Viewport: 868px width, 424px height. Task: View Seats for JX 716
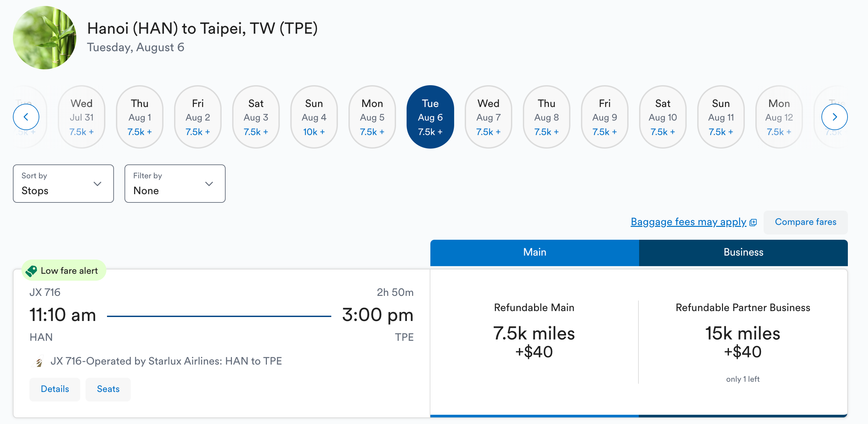108,389
